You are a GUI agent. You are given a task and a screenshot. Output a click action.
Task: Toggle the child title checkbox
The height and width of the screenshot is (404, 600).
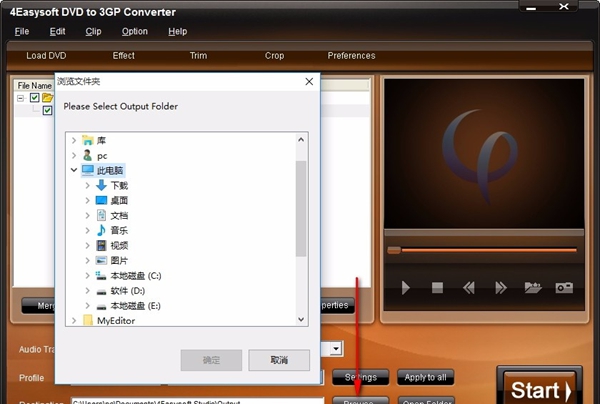click(x=47, y=111)
